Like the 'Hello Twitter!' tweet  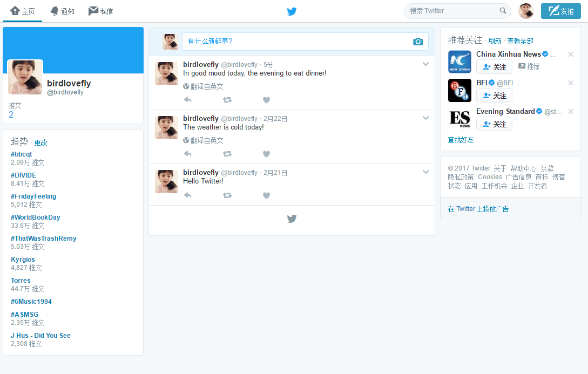(x=266, y=195)
